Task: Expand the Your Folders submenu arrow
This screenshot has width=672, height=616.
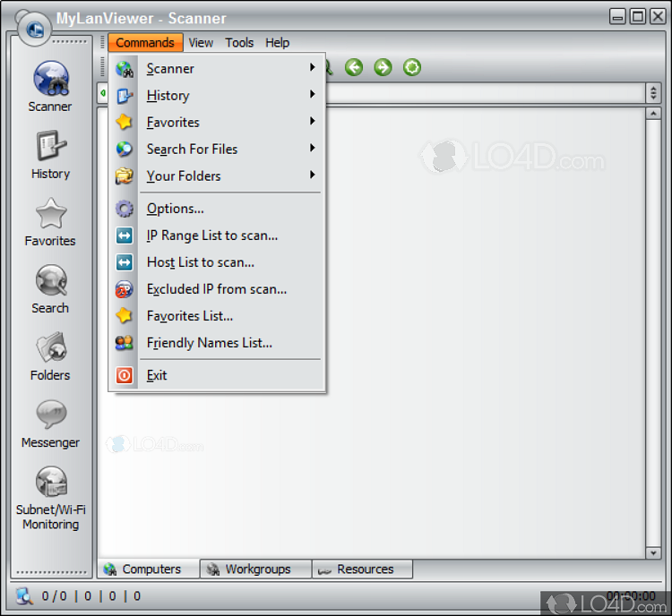Action: click(x=313, y=175)
